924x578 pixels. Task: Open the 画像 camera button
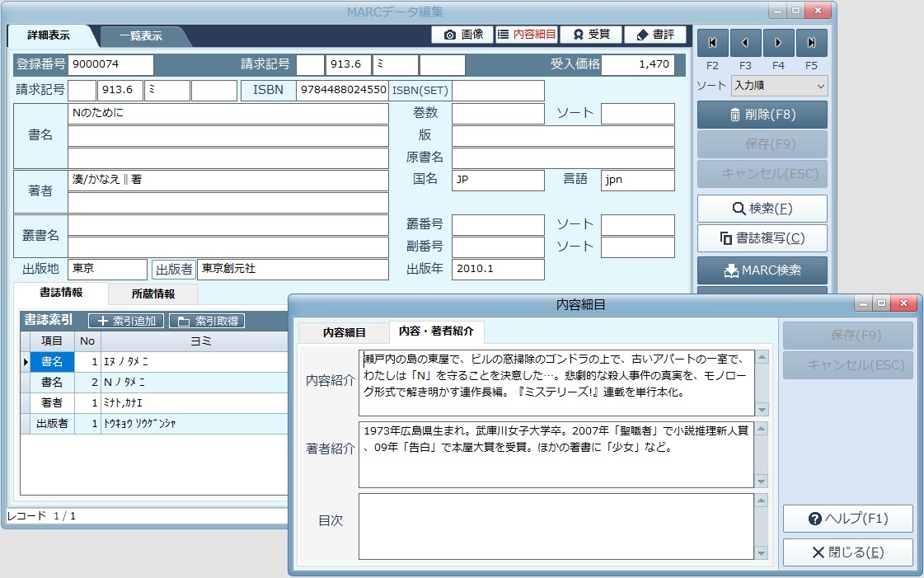[x=463, y=35]
